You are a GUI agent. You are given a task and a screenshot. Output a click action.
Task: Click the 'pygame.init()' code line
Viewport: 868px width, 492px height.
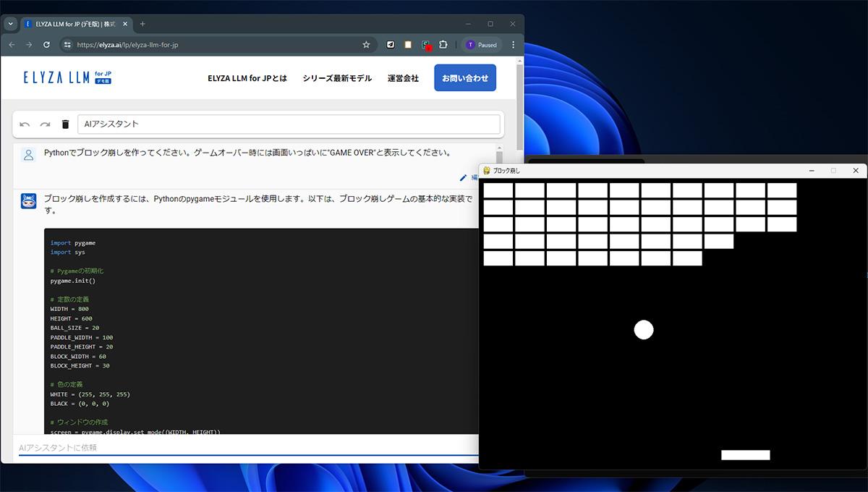tap(73, 281)
